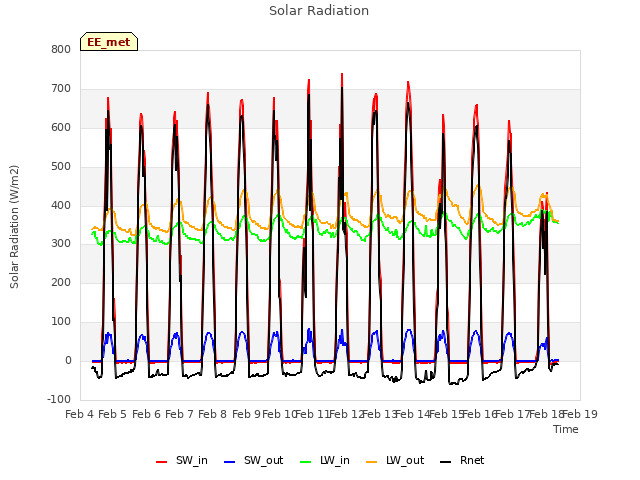Click the highest SW_in peak on Feb 12

point(342,74)
